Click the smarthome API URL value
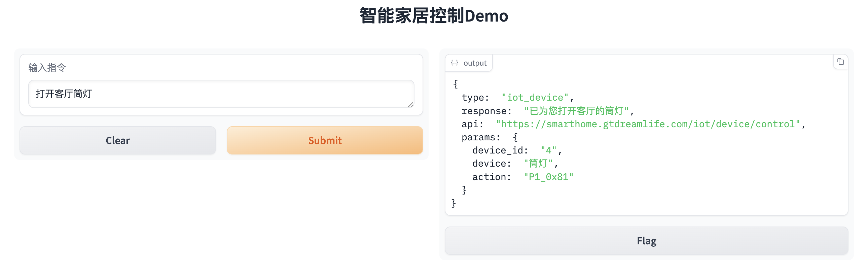Screen dimensions: 868x276 648,124
